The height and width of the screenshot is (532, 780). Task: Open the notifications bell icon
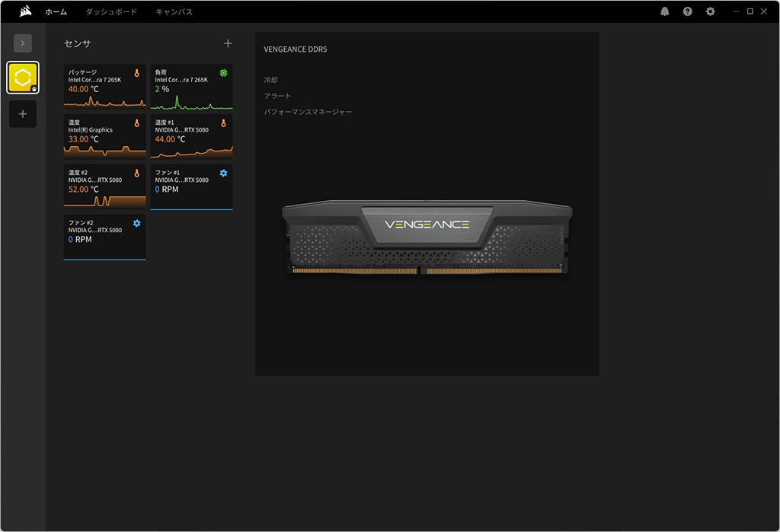point(665,12)
